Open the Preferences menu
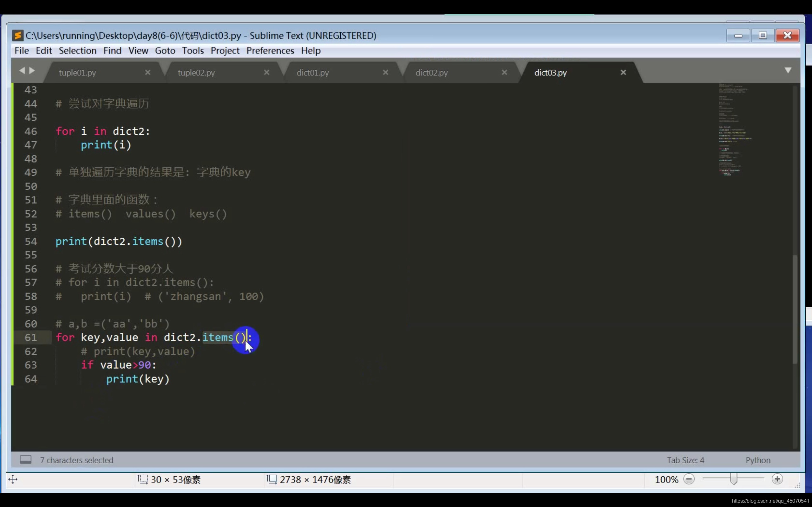812x507 pixels. tap(270, 51)
